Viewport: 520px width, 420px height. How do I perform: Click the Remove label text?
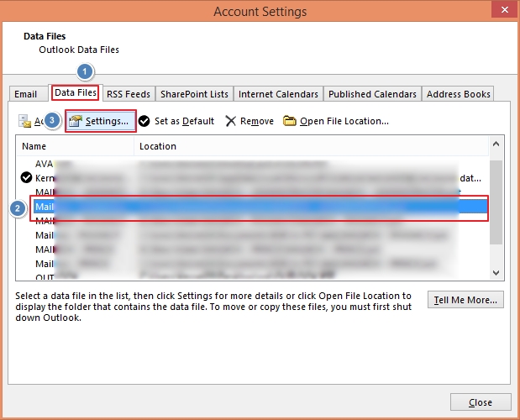pos(257,121)
